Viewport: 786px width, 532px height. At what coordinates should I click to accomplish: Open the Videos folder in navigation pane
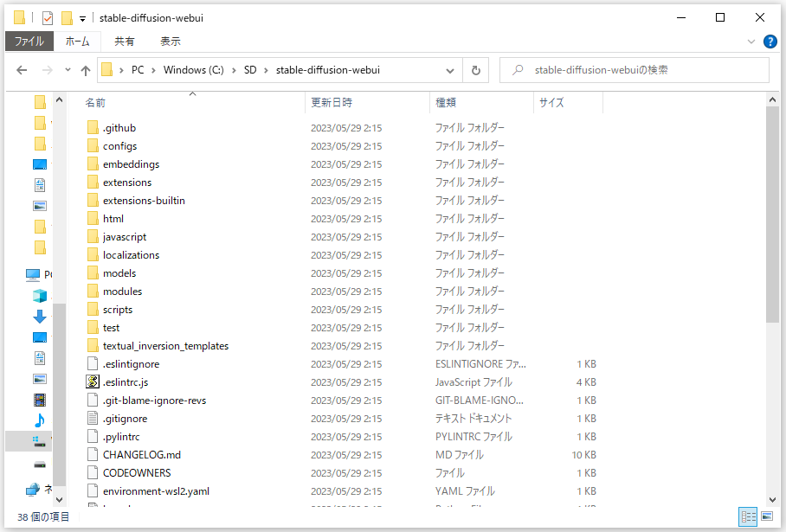click(40, 400)
